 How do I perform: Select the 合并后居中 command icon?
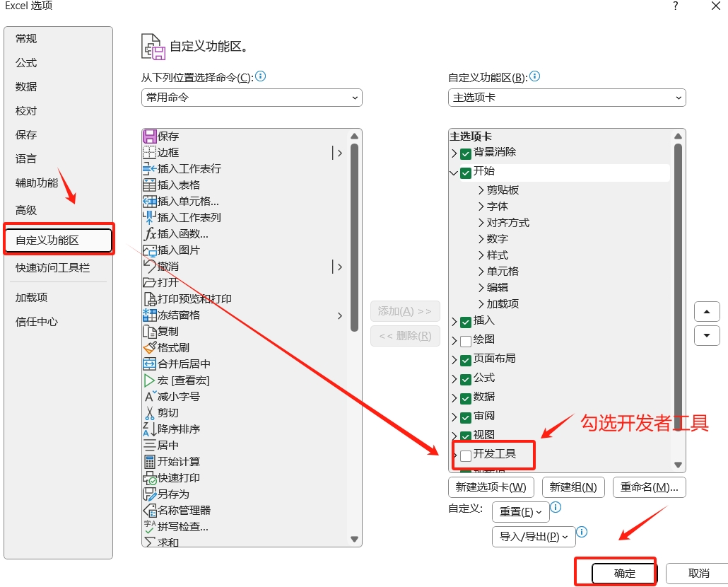coord(150,364)
